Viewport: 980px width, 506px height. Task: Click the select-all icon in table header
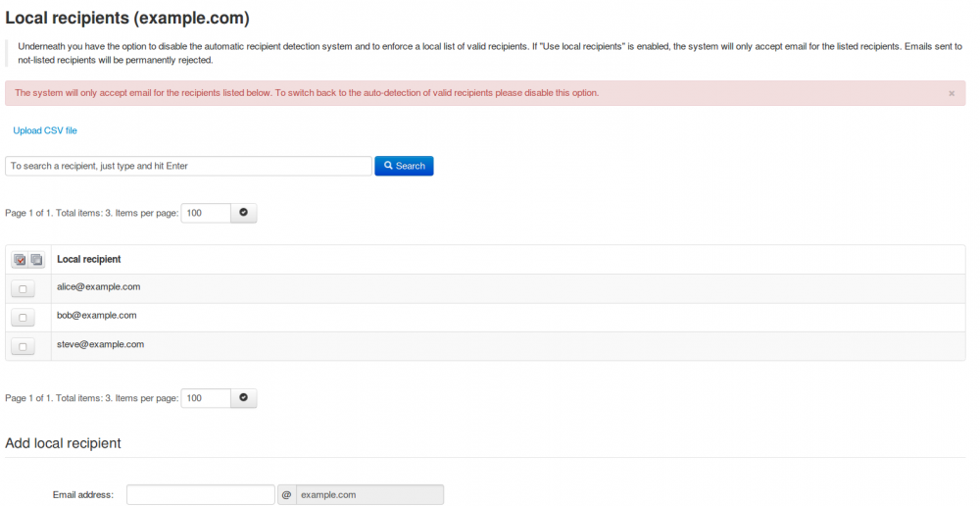(20, 260)
